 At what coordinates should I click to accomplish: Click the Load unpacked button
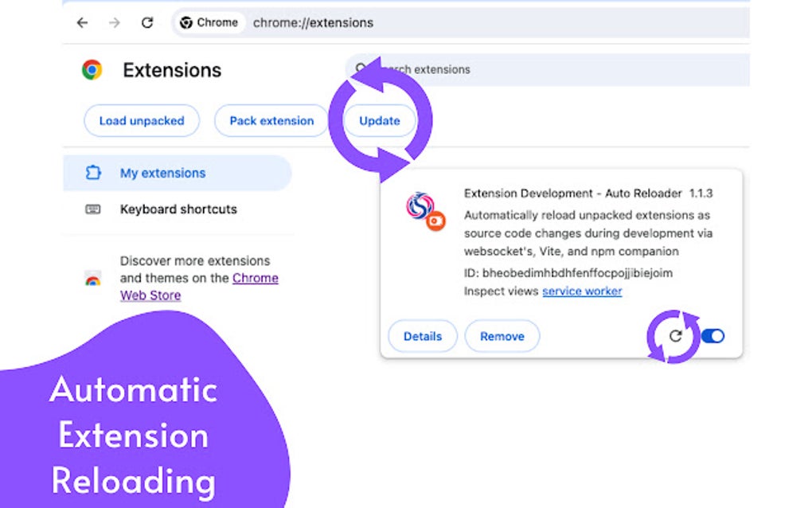(142, 121)
